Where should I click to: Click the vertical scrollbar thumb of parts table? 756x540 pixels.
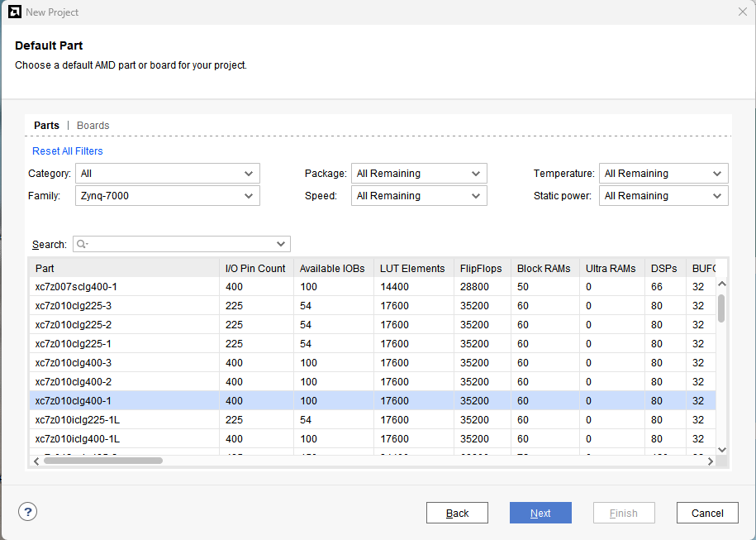pos(721,308)
